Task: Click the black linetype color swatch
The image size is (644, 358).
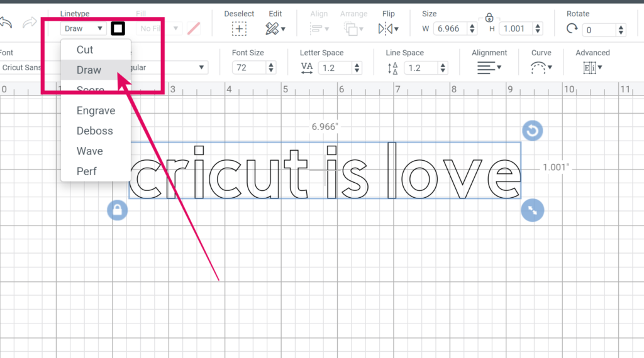Action: click(x=118, y=29)
